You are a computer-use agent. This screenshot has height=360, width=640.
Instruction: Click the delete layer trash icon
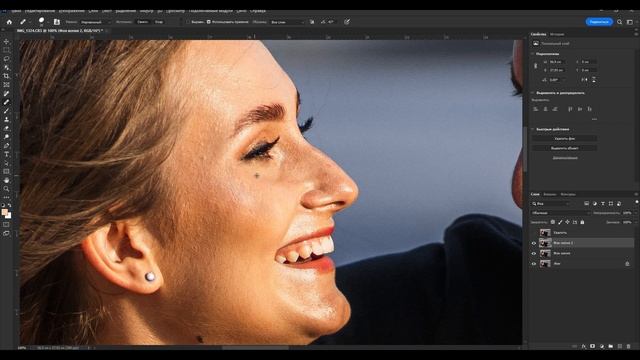[629, 346]
